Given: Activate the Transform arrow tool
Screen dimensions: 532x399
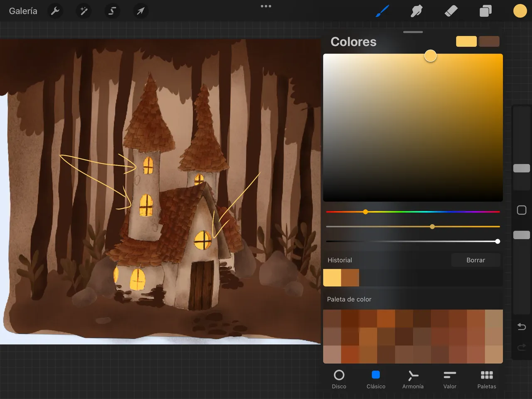Looking at the screenshot, I should [140, 11].
